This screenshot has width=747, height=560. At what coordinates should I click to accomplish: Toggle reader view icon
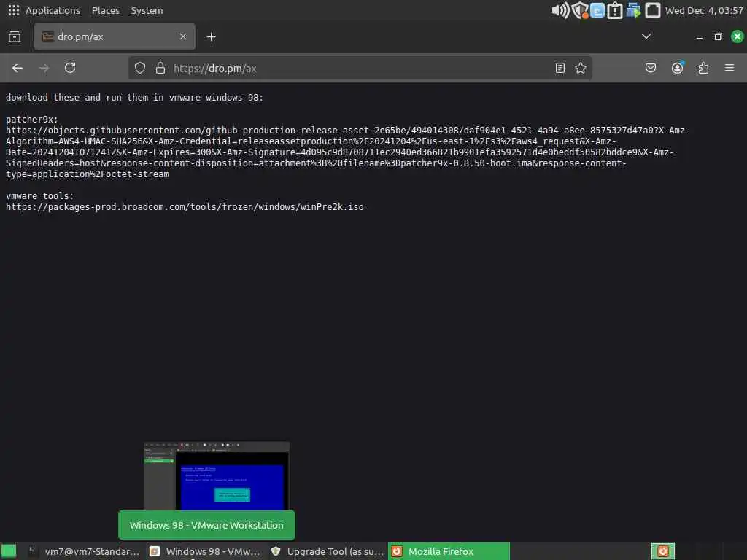(x=560, y=68)
